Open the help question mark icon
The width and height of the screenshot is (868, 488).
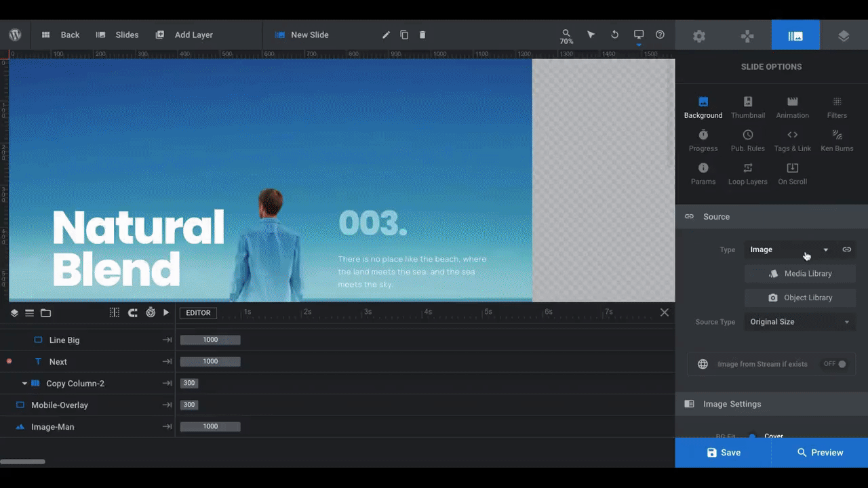pyautogui.click(x=660, y=35)
